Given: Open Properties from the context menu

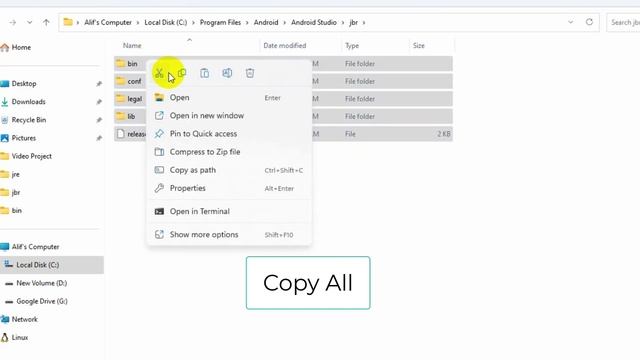Looking at the screenshot, I should pyautogui.click(x=229, y=188).
